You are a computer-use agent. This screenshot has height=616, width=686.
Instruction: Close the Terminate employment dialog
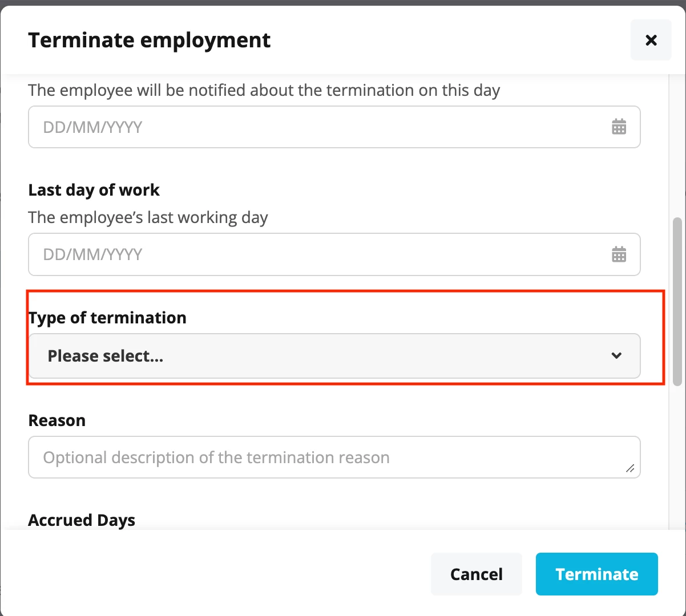(x=651, y=40)
